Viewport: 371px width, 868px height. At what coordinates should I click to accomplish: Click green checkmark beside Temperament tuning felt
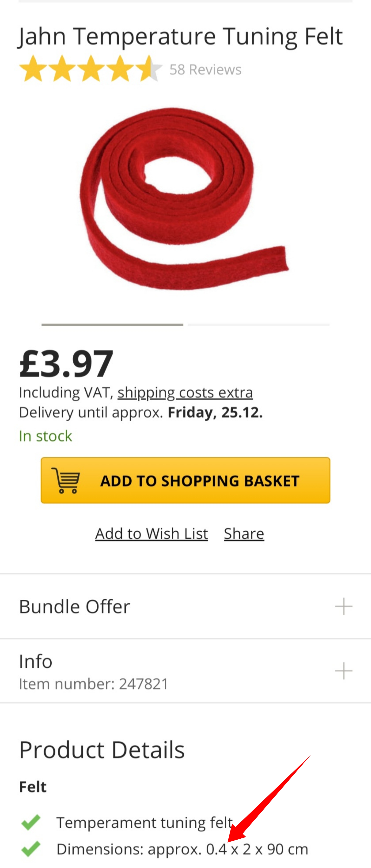(x=31, y=822)
